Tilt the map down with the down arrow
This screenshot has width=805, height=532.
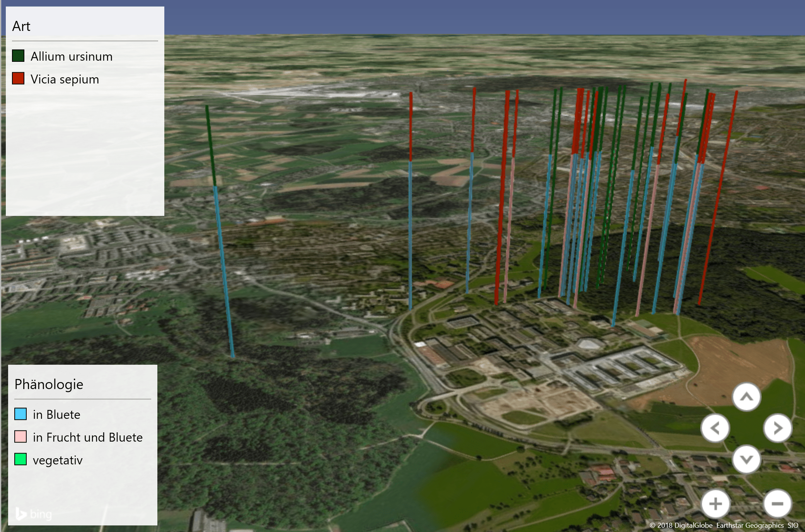point(747,459)
